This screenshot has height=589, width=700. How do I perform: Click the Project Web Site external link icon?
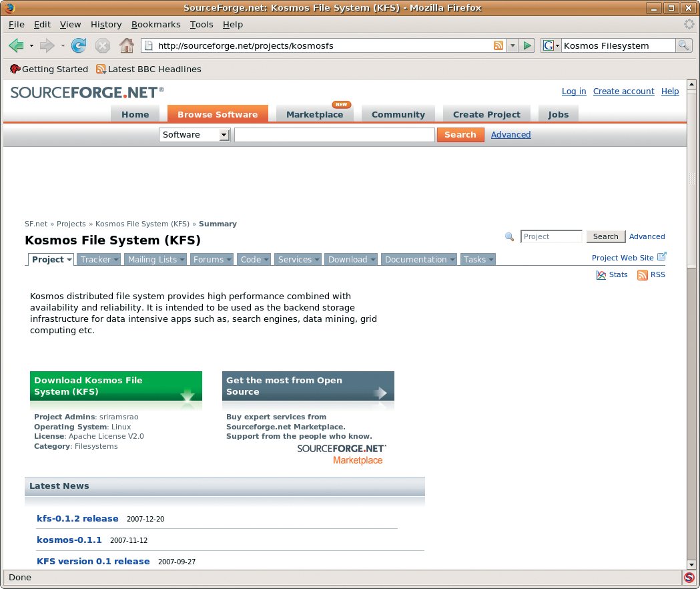coord(662,256)
